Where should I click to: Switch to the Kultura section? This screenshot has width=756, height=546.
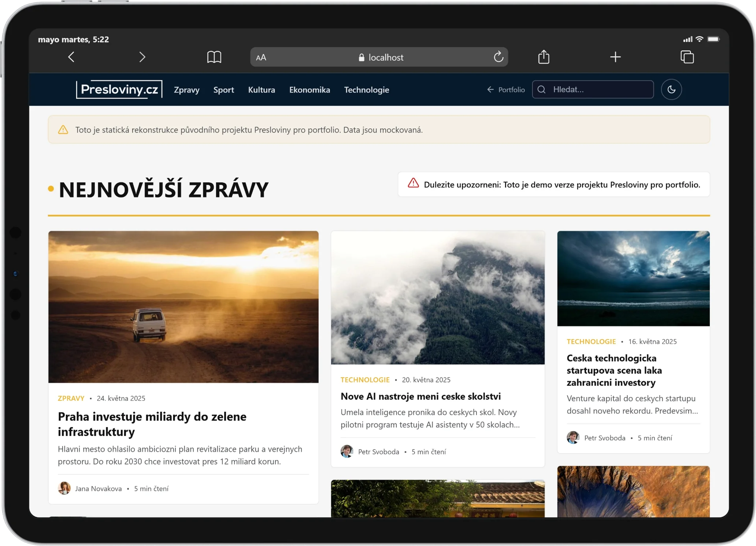[x=262, y=90]
